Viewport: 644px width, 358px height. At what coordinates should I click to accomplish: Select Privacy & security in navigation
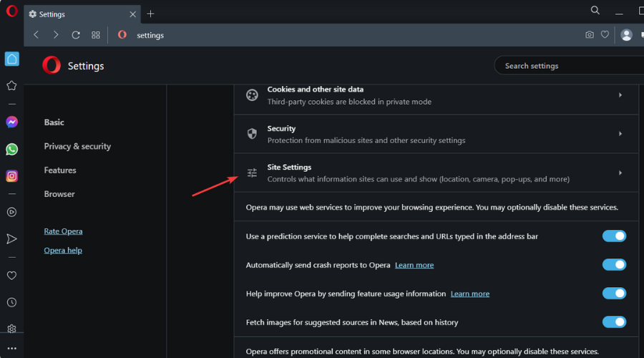tap(77, 146)
